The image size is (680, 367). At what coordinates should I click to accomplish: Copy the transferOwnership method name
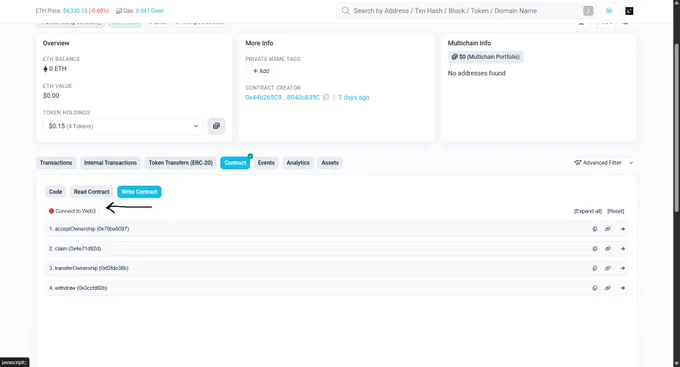[x=595, y=269]
